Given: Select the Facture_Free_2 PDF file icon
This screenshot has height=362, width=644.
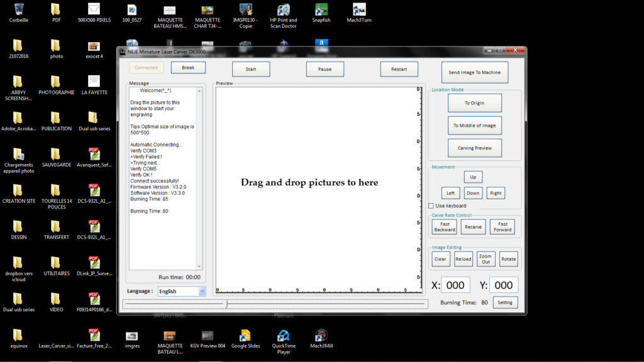Looking at the screenshot, I should (94, 339).
